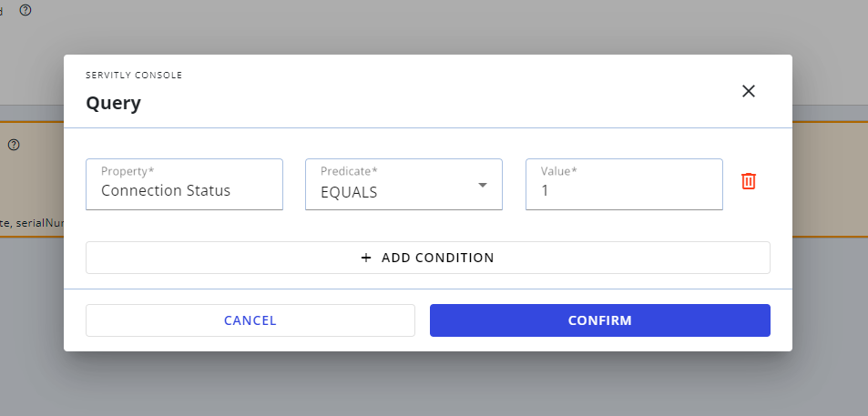Add a new condition row
Image resolution: width=868 pixels, height=416 pixels.
click(x=428, y=258)
